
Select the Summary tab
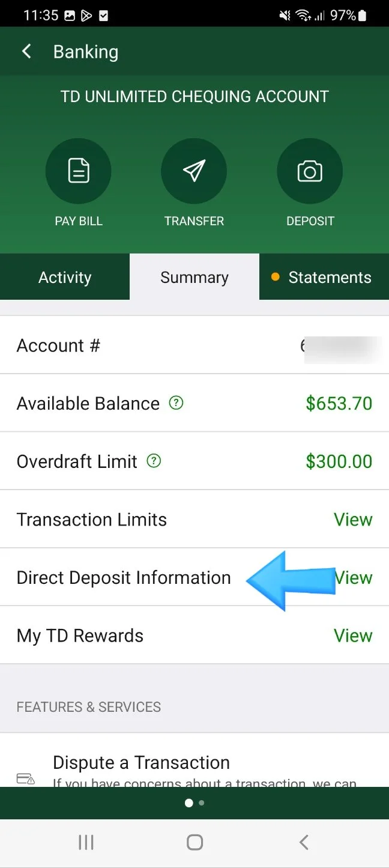[x=194, y=277]
